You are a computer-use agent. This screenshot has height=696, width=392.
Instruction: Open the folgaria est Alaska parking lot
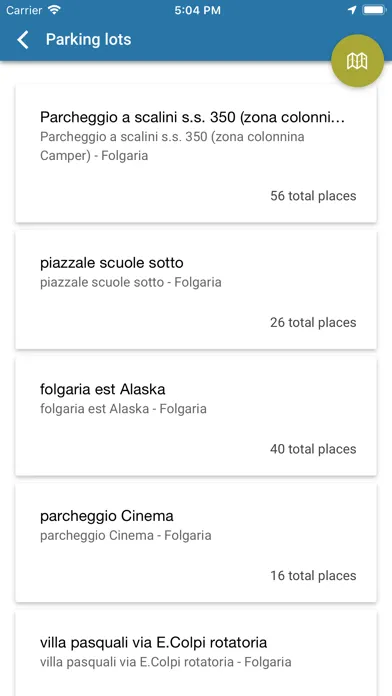(x=196, y=416)
